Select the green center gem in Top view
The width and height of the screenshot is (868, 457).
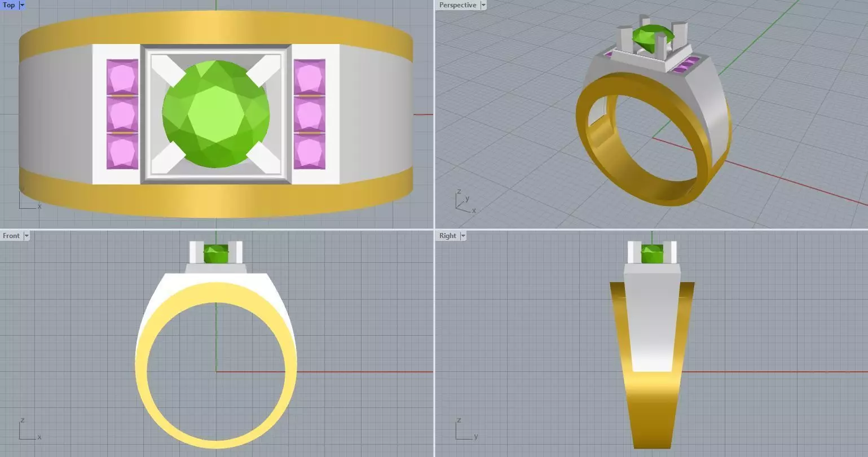tap(216, 115)
